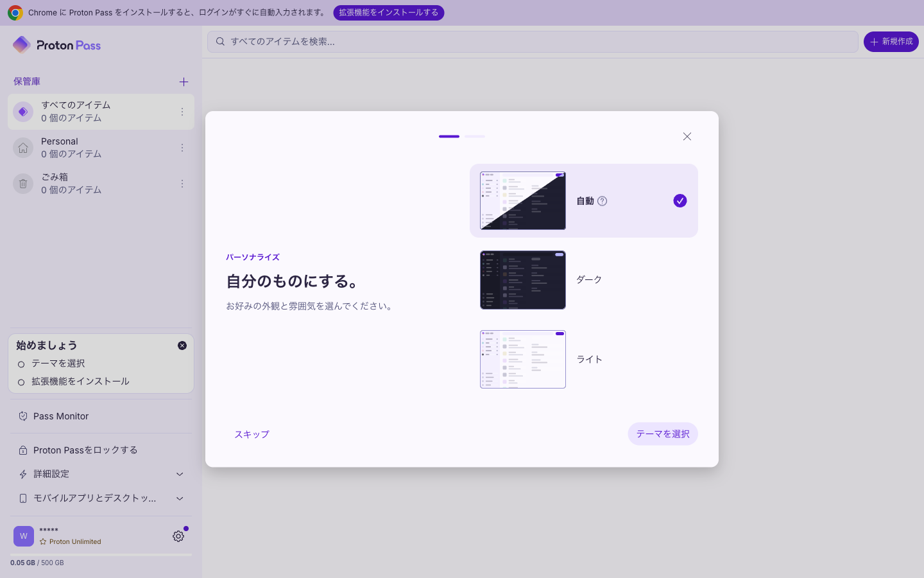Click the ごみ箱 trash icon

coord(23,184)
